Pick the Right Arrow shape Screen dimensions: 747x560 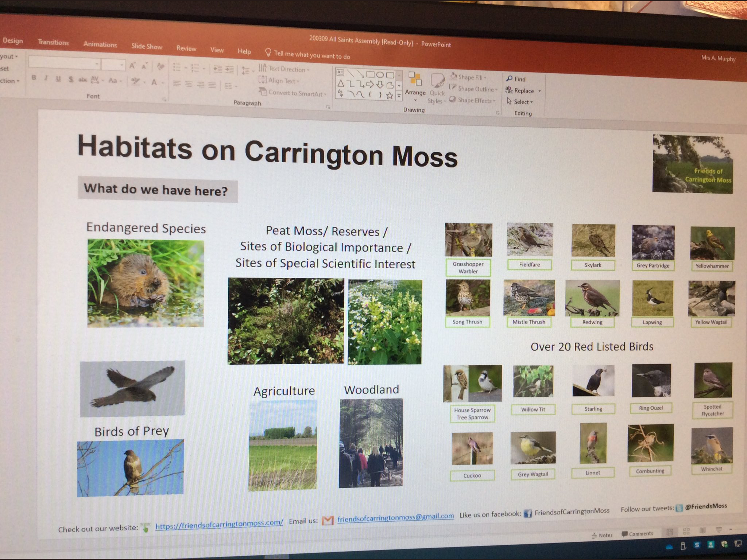[x=370, y=85]
